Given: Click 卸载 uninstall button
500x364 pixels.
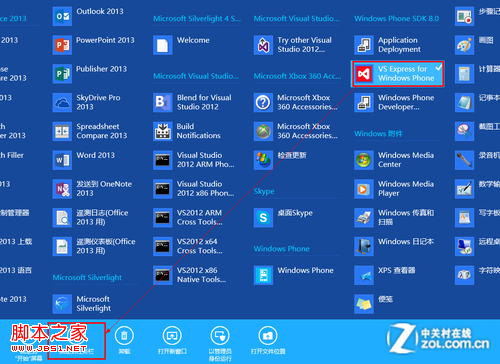Looking at the screenshot, I should [x=124, y=340].
